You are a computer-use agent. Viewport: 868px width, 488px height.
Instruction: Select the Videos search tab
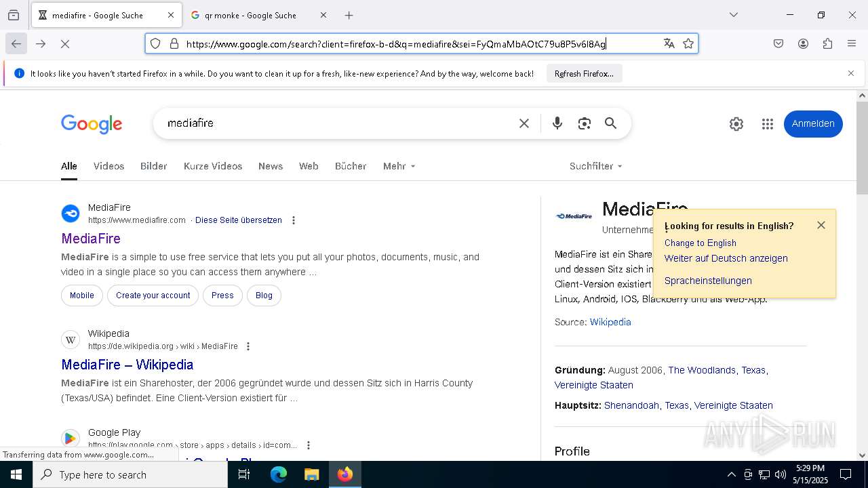tap(108, 166)
